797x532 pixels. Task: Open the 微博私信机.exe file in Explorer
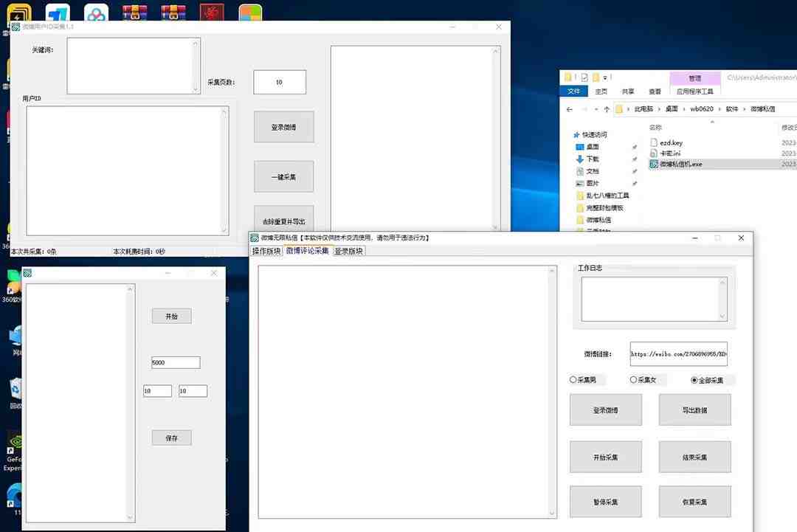pyautogui.click(x=680, y=164)
